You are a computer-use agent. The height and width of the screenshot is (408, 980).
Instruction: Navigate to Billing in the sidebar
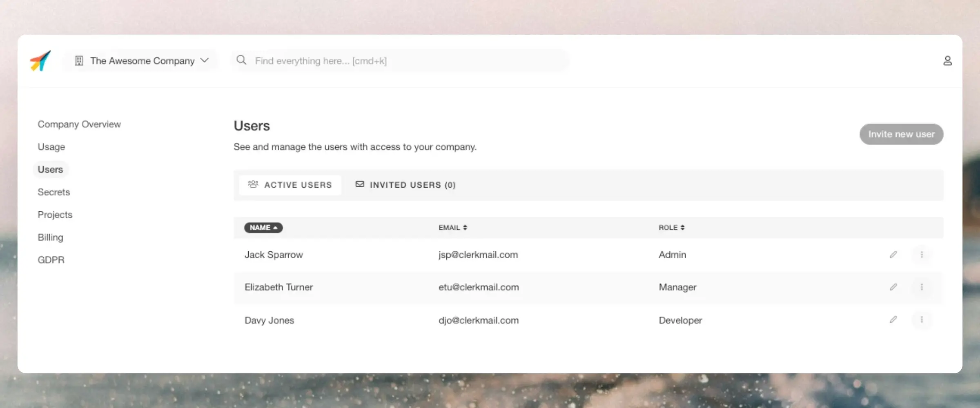pyautogui.click(x=50, y=237)
